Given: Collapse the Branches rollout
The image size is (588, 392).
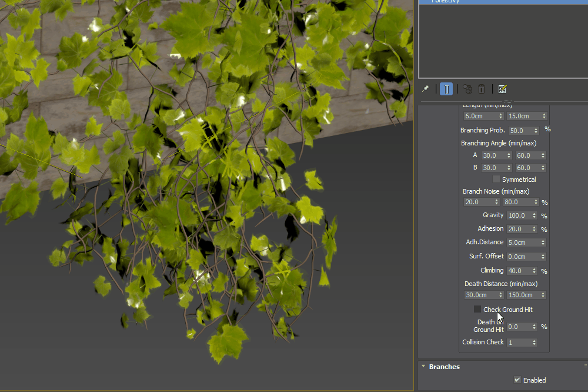Looking at the screenshot, I should coord(423,366).
